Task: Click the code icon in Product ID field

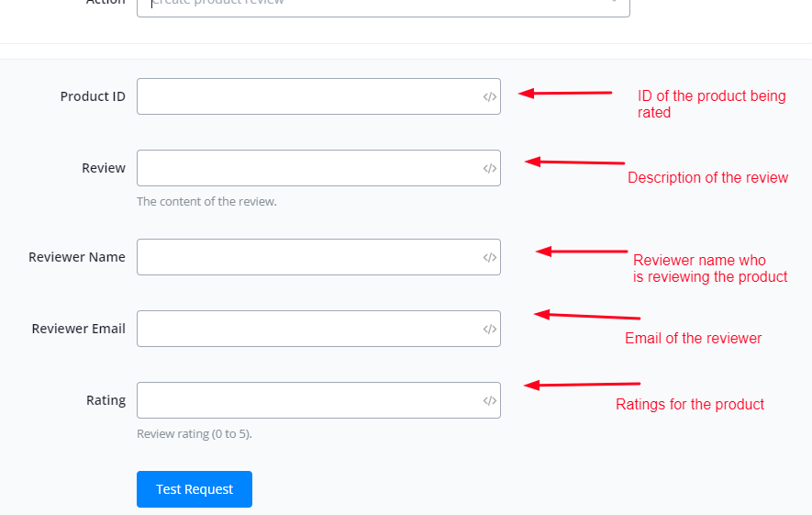Action: (490, 96)
